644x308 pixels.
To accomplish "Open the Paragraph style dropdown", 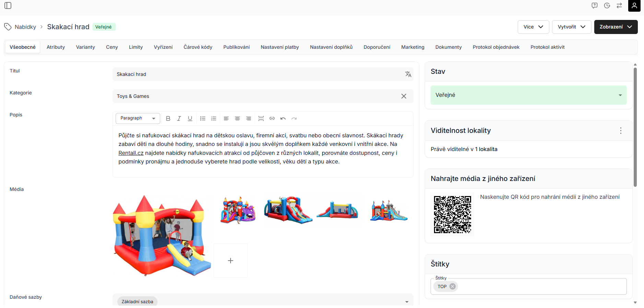I will pyautogui.click(x=138, y=118).
